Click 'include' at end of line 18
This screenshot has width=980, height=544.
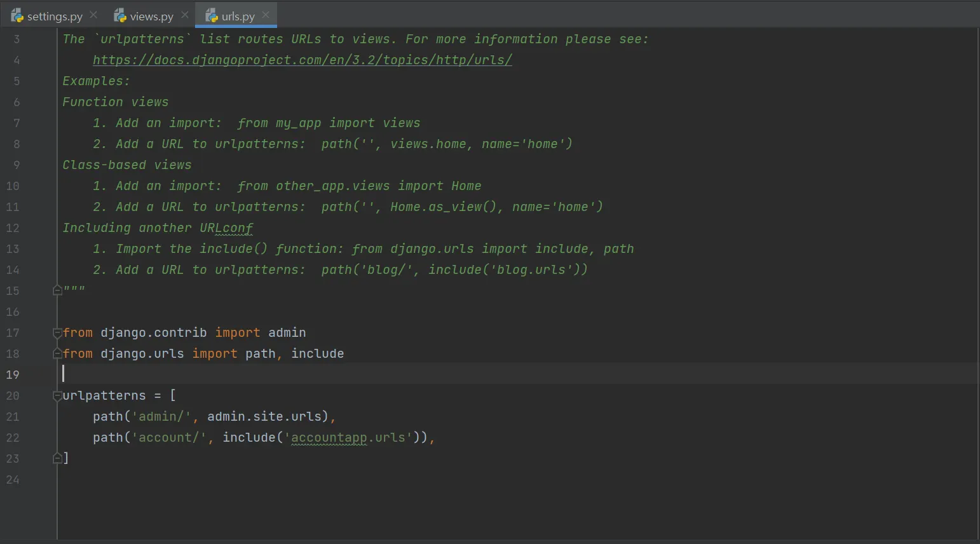click(318, 354)
